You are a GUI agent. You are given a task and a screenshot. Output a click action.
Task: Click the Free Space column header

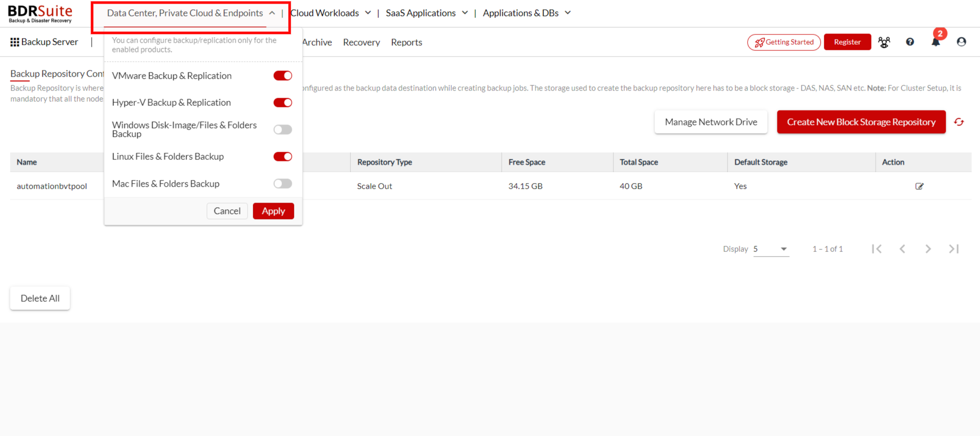coord(527,162)
